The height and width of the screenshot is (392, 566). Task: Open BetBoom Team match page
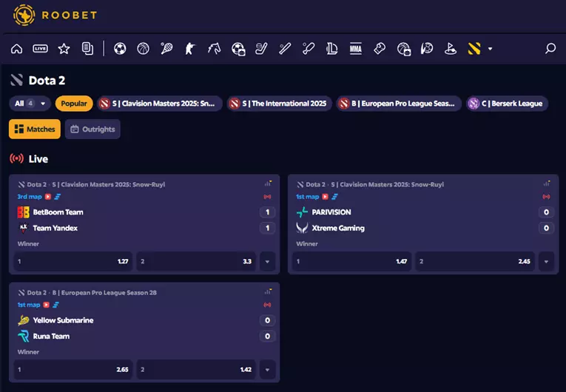pos(58,212)
